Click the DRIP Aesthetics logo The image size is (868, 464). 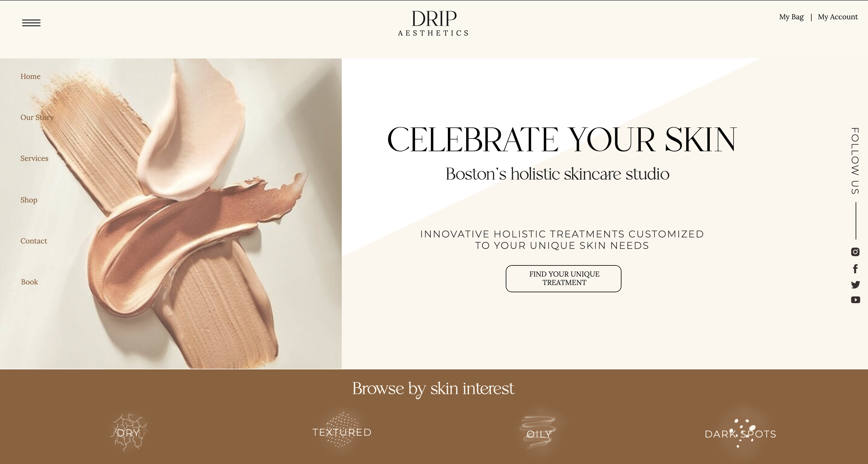tap(434, 23)
